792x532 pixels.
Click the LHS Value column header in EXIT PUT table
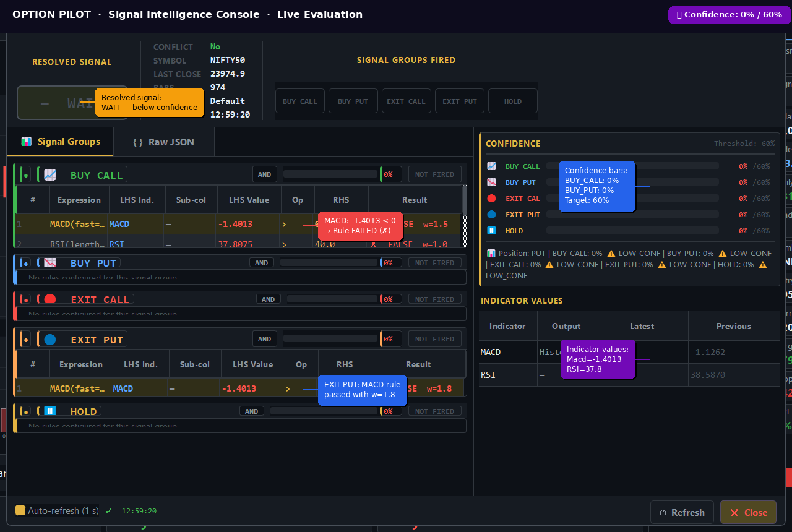pos(253,364)
